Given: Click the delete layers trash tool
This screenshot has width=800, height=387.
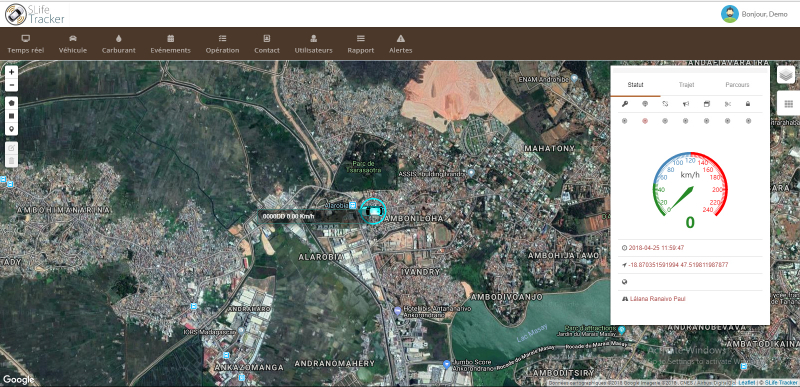Looking at the screenshot, I should point(11,161).
